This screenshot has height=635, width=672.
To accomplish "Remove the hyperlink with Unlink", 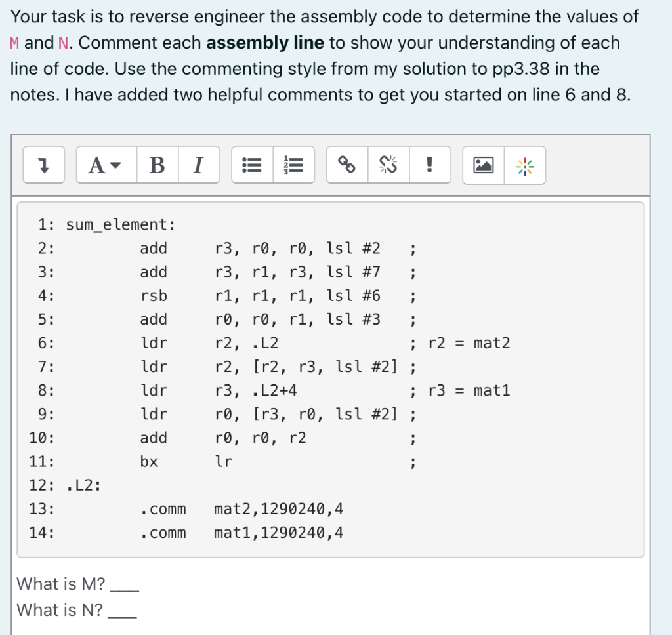I will click(388, 165).
